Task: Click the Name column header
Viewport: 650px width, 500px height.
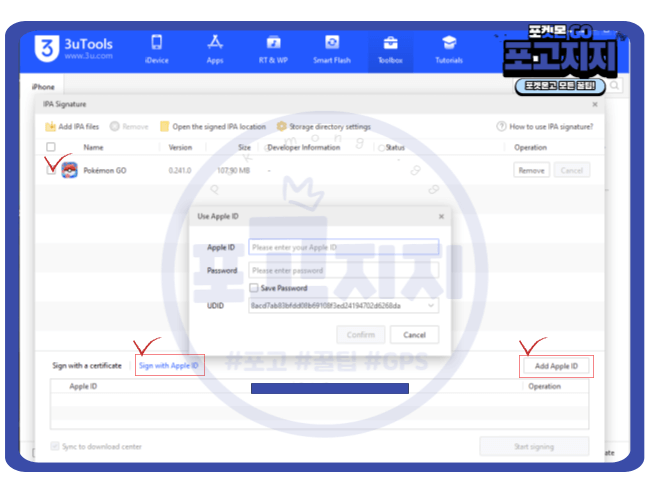Action: [93, 148]
